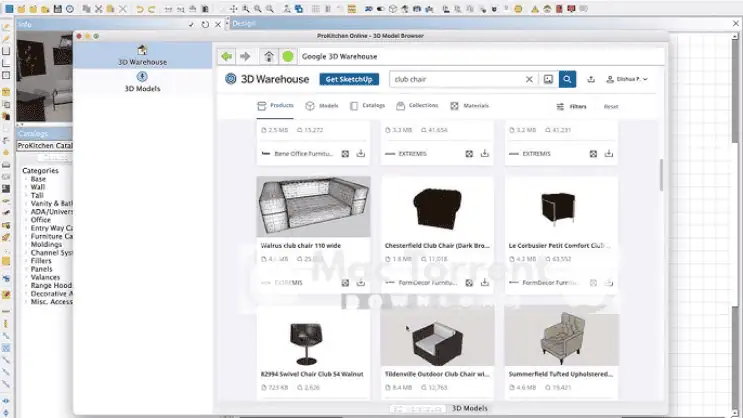This screenshot has height=418, width=743.
Task: Download the Chesterfield Club Chair model
Action: click(x=485, y=282)
